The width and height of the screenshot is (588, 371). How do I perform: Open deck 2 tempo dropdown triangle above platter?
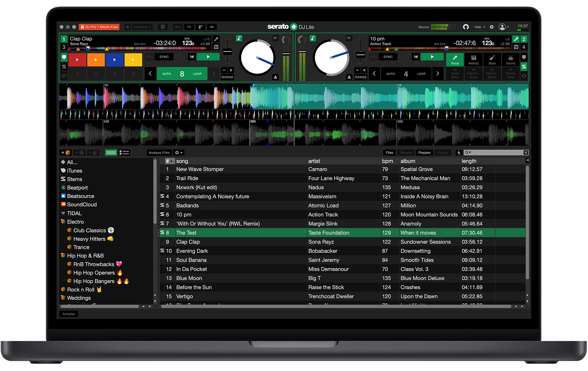(349, 38)
